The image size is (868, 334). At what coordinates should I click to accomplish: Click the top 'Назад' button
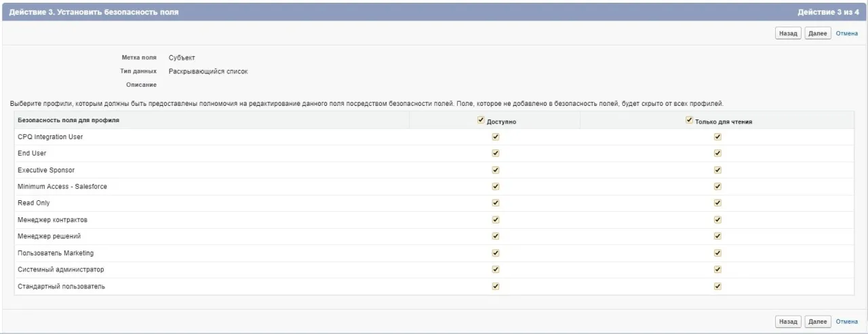(x=788, y=33)
